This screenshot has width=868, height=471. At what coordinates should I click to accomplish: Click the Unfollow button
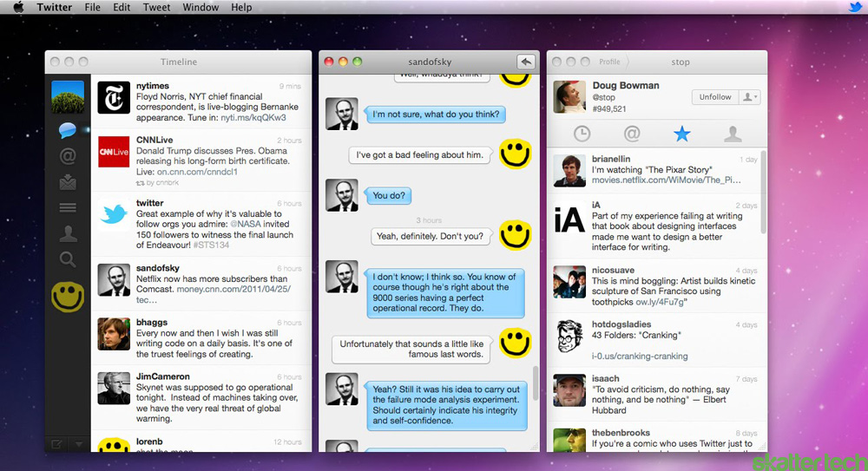click(x=714, y=97)
